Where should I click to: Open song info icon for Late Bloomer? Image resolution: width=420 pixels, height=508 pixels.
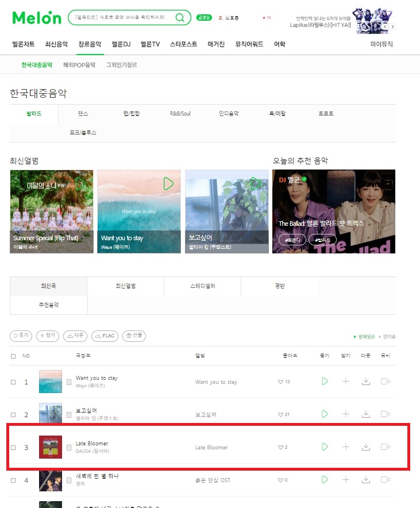coord(68,448)
